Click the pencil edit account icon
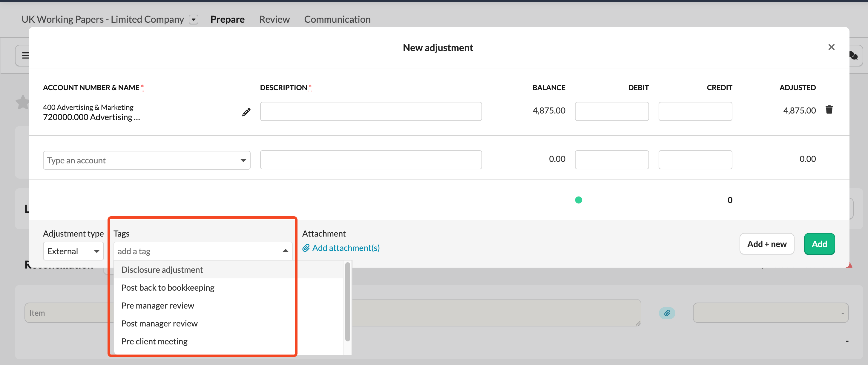The image size is (868, 365). (x=246, y=112)
